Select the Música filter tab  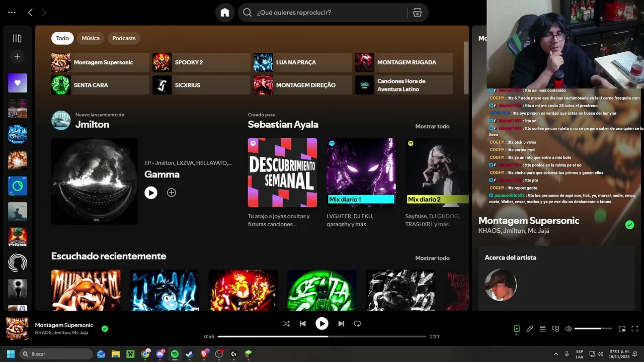click(91, 38)
